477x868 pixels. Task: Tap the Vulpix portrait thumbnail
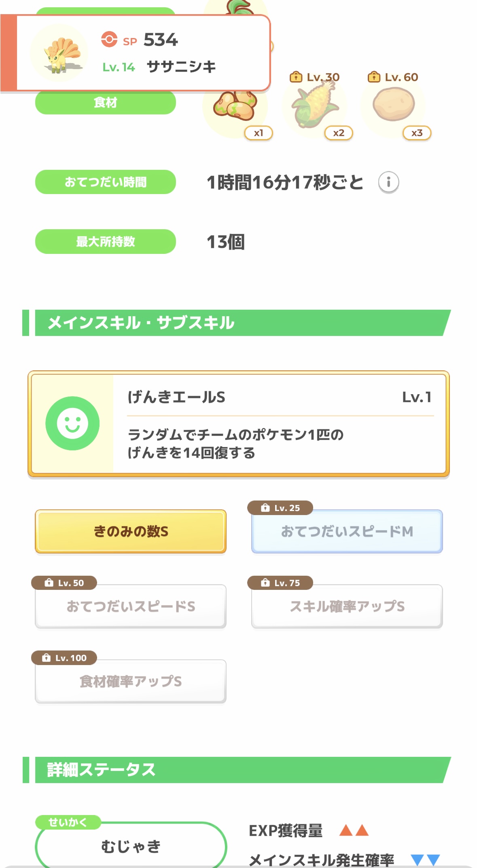pyautogui.click(x=59, y=53)
